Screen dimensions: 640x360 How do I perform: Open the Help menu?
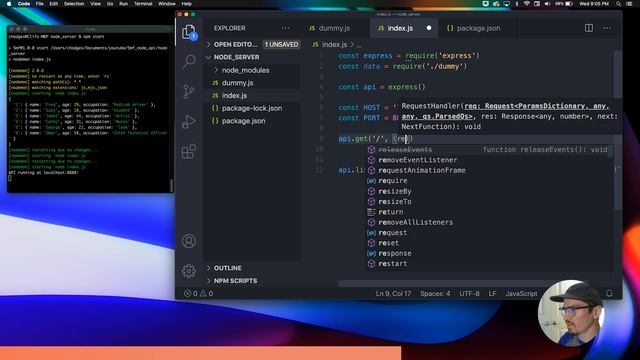[187, 4]
